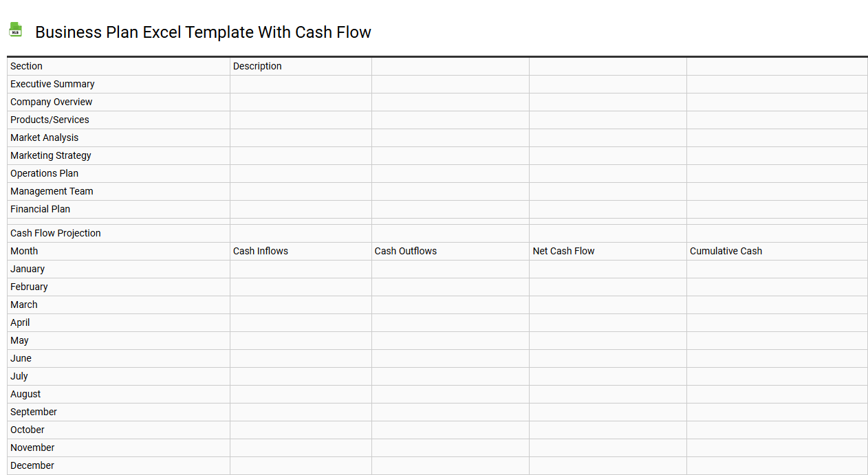Click the Cash Flow Projection header

click(x=56, y=233)
